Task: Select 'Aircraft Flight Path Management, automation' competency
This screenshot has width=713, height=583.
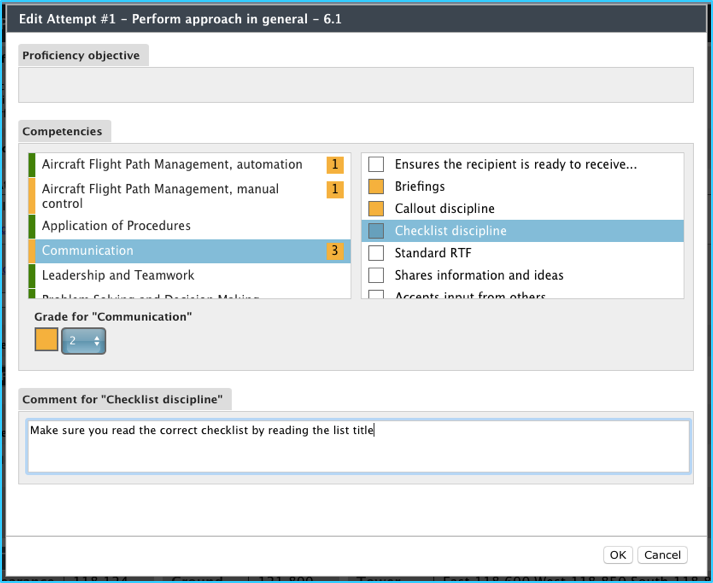Action: (x=190, y=165)
